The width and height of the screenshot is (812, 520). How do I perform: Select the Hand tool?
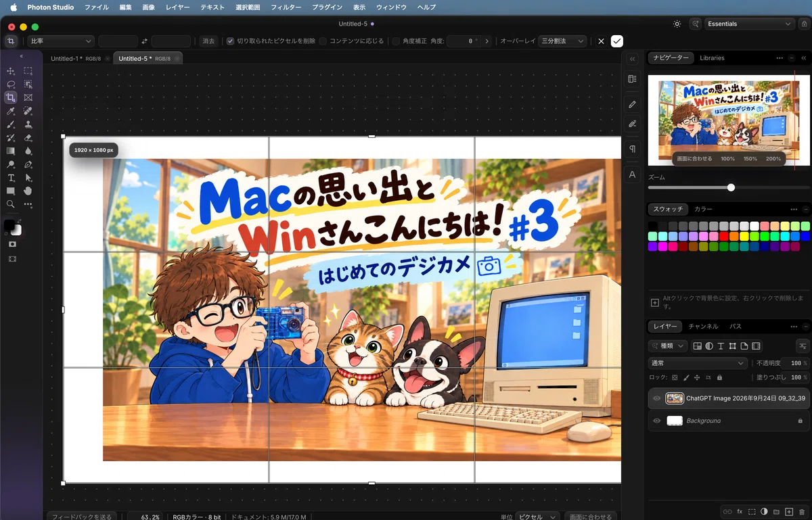pos(28,191)
